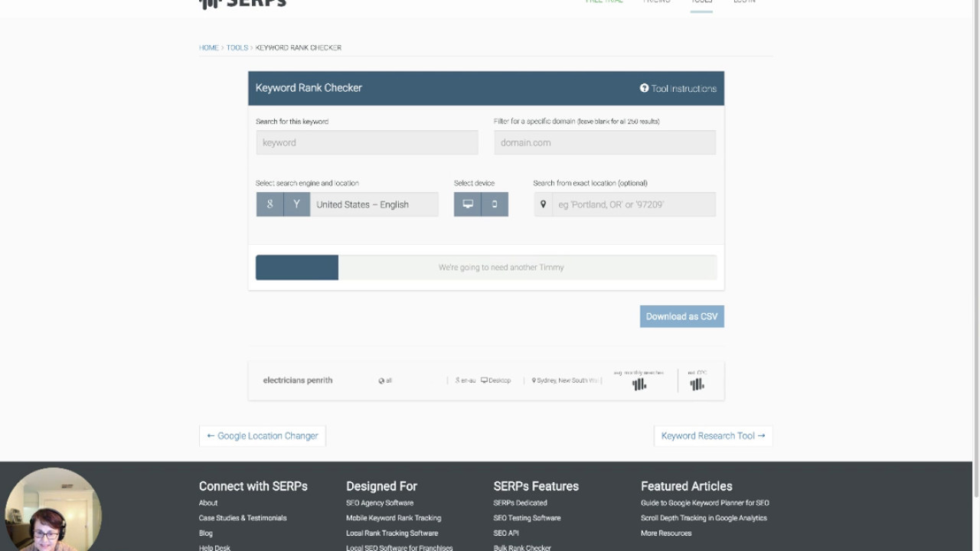
Task: Click 'electricians penrith' result keyword
Action: 298,380
